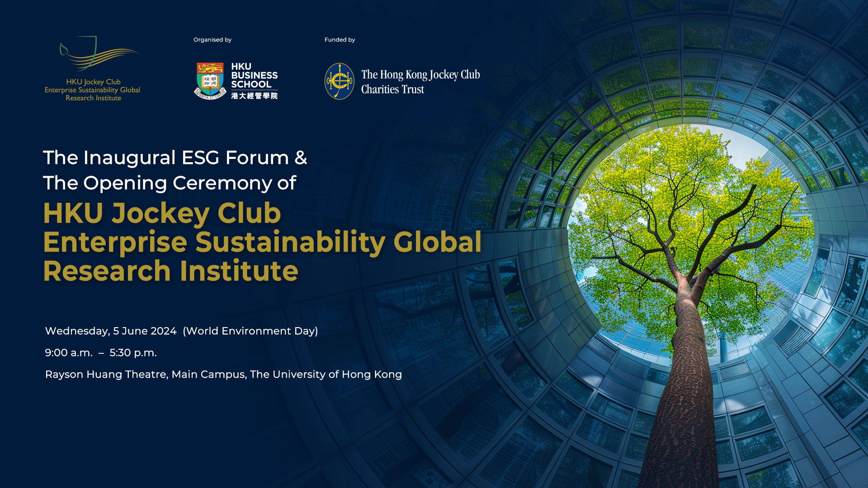Screen dimensions: 868x488
Task: Click the Chinese text '港大經管學院'
Action: (255, 96)
